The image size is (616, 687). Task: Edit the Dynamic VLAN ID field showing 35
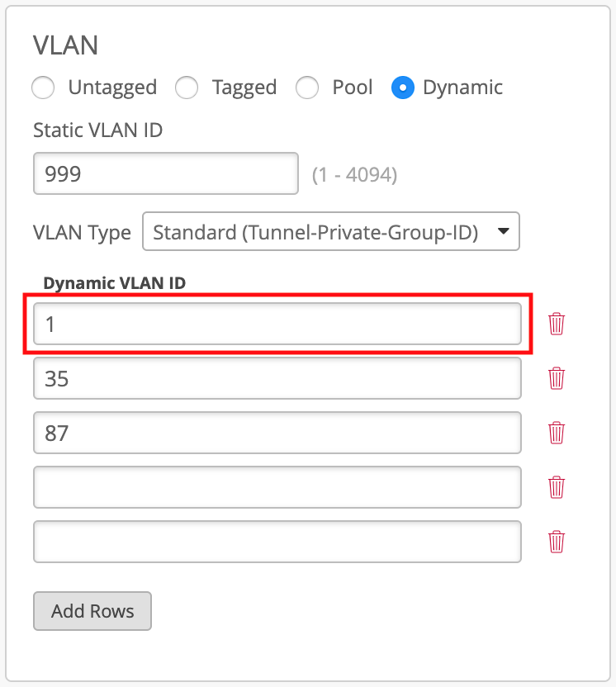[x=277, y=378]
